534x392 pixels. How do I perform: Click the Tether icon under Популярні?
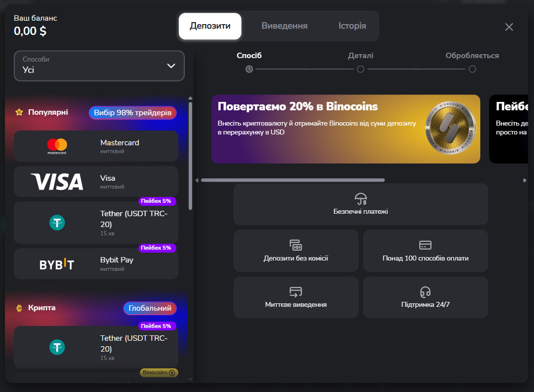pos(57,223)
